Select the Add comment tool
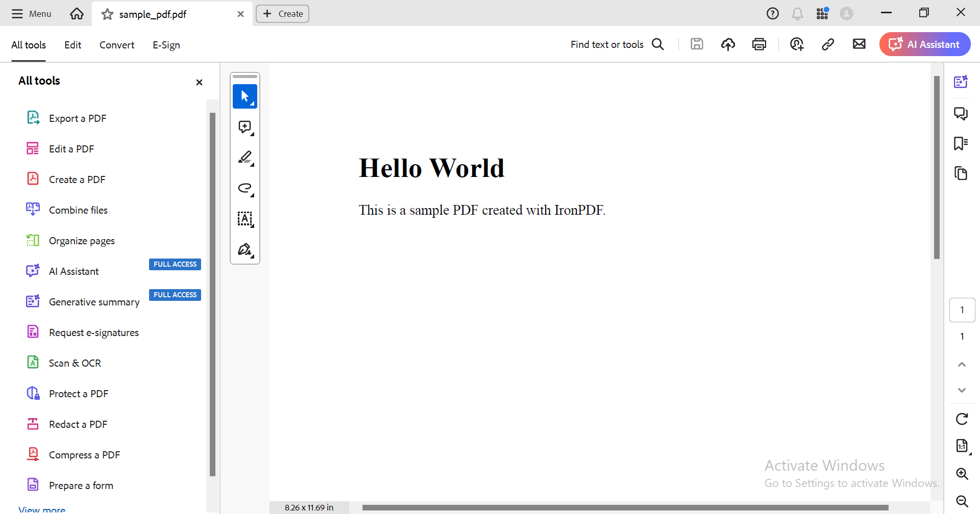The image size is (980, 514). pos(244,127)
